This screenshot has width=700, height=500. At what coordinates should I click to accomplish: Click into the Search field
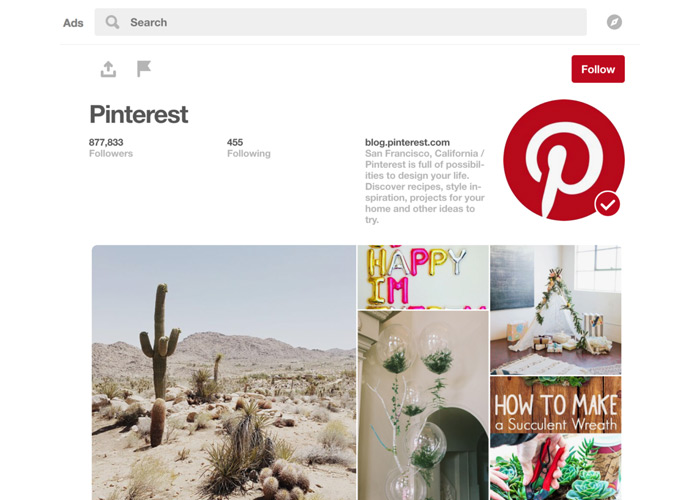tap(340, 22)
